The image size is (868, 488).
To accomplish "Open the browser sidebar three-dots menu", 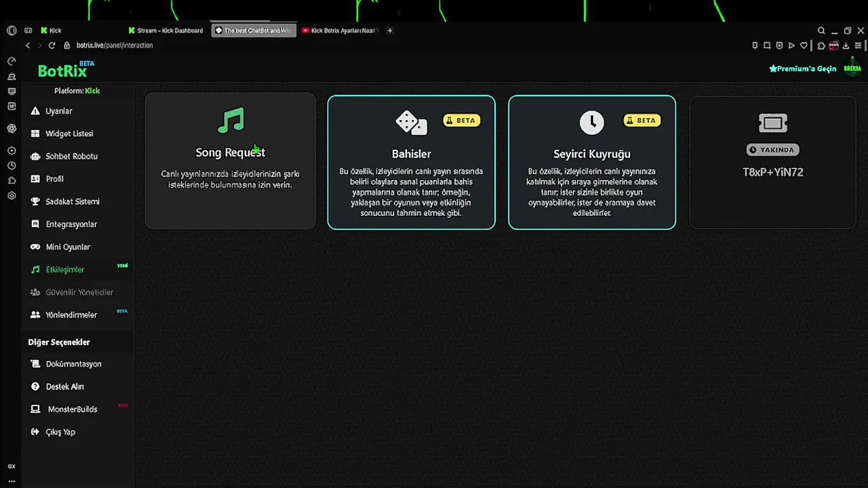I will 12,481.
